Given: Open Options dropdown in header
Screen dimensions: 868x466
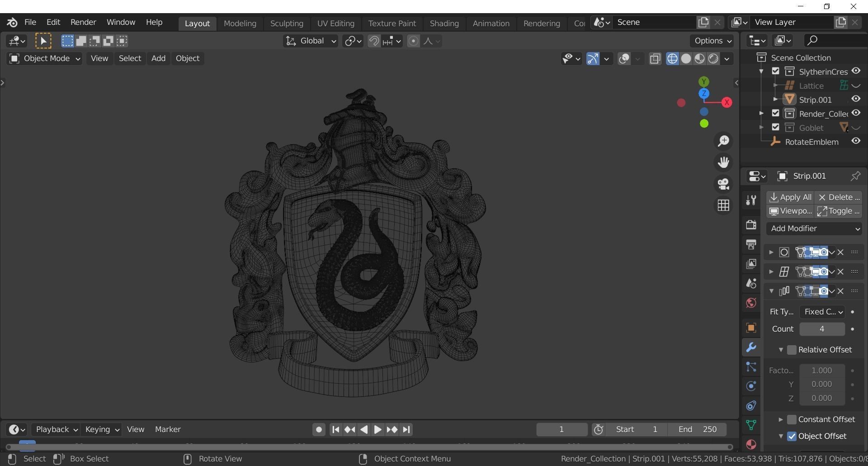Looking at the screenshot, I should click(x=712, y=41).
